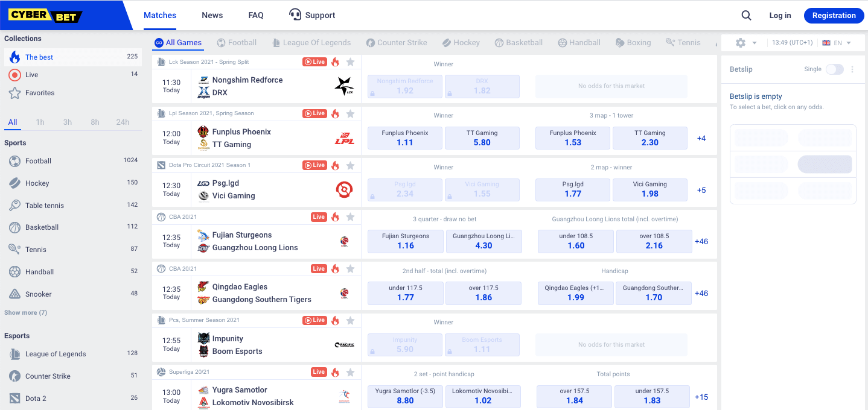Open the search magnifier
The image size is (868, 410).
746,14
